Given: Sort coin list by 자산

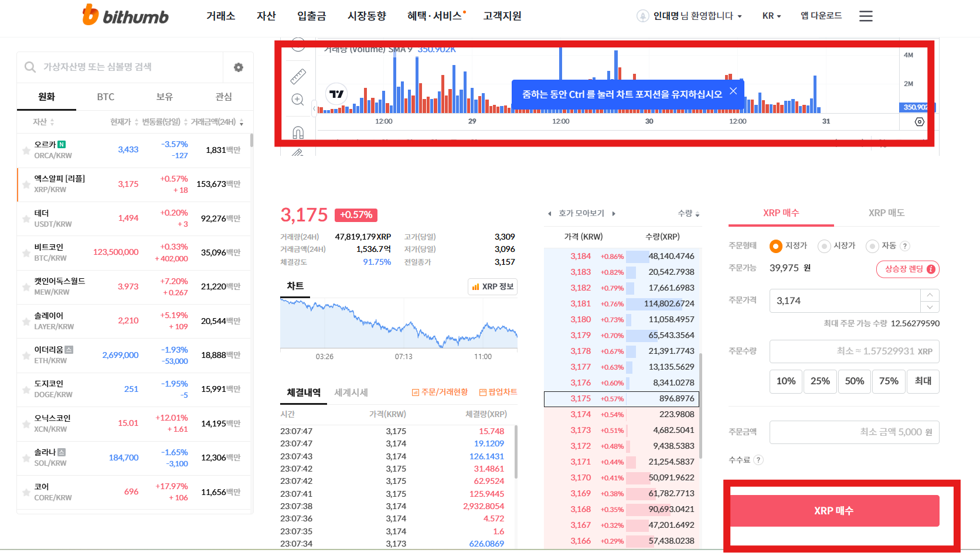Looking at the screenshot, I should (x=43, y=122).
